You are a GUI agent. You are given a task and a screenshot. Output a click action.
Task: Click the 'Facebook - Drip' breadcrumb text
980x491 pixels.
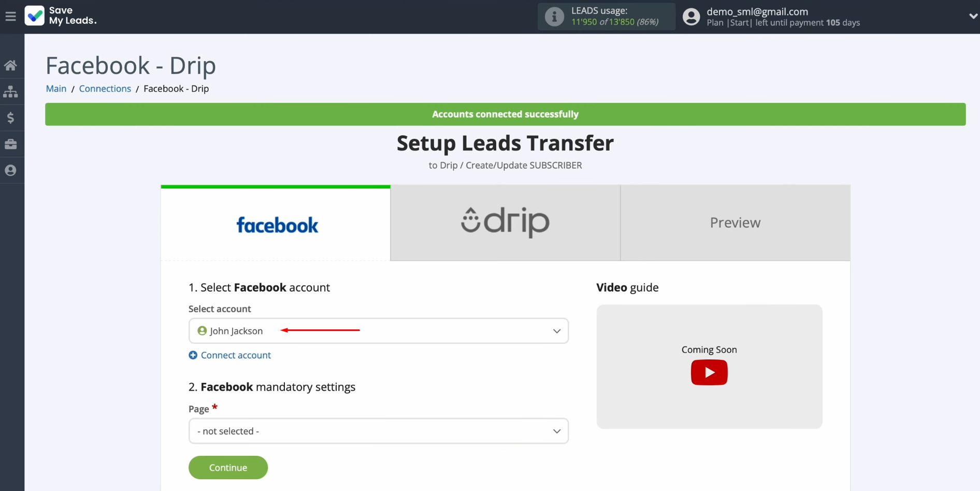tap(176, 89)
